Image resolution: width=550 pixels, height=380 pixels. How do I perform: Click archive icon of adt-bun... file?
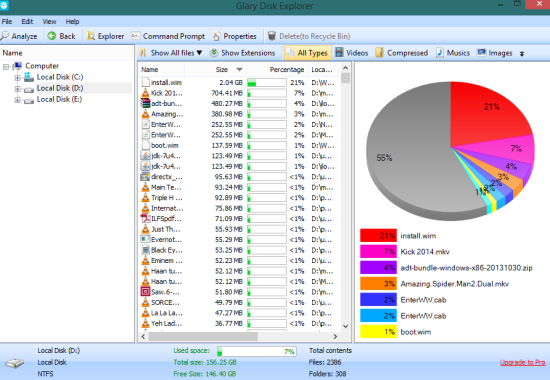click(x=145, y=103)
